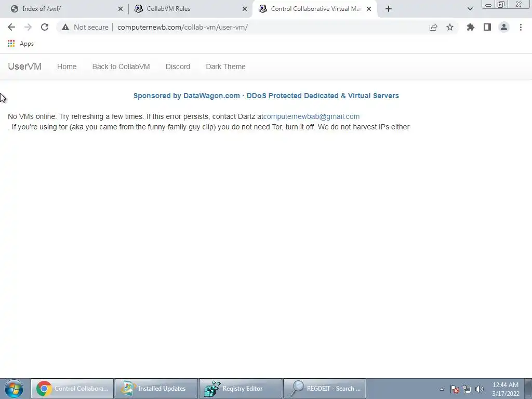Click the network tray icon
532x399 pixels.
467,389
